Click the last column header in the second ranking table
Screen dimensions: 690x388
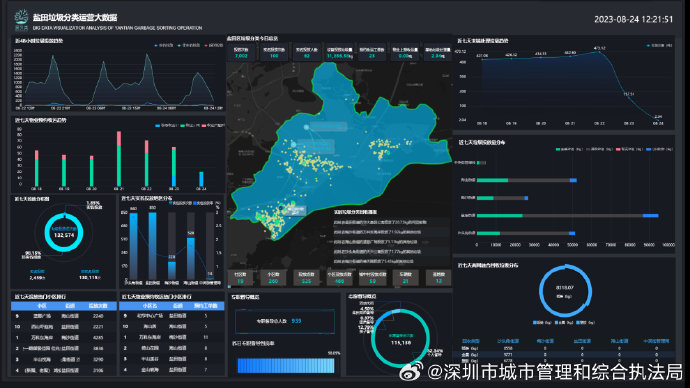pyautogui.click(x=206, y=306)
